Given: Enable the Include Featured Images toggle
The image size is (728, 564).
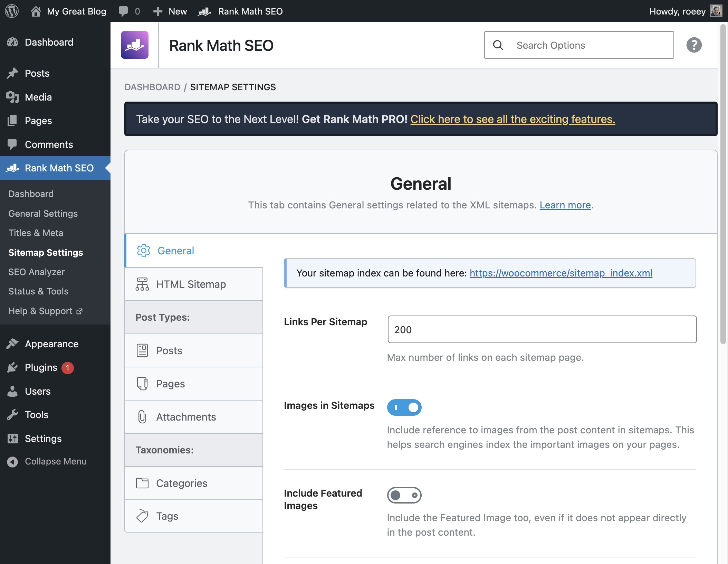Looking at the screenshot, I should (x=404, y=495).
